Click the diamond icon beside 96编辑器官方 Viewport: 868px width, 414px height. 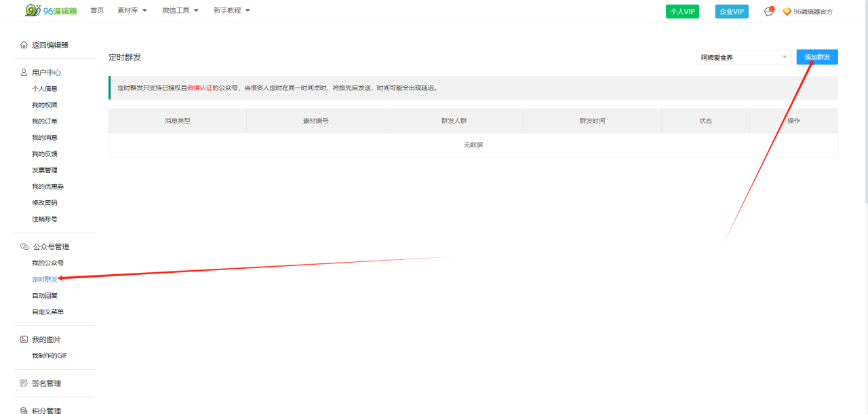pos(787,12)
